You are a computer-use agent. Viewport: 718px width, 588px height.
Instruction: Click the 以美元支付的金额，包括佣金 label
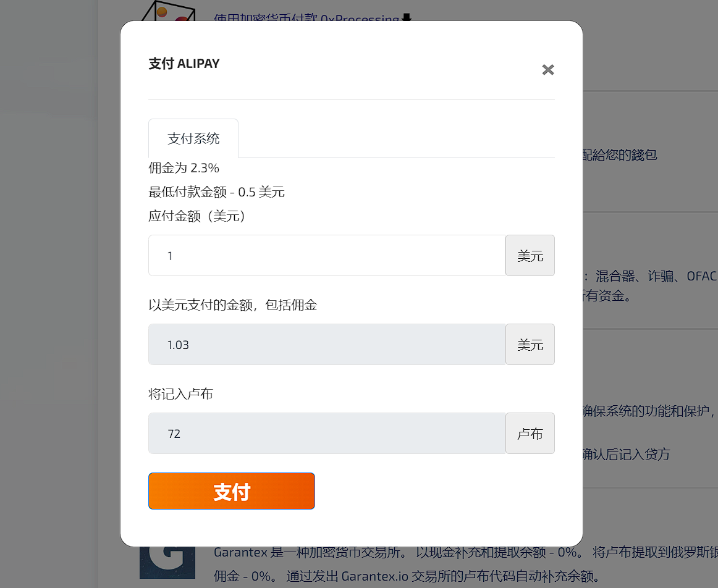point(232,304)
